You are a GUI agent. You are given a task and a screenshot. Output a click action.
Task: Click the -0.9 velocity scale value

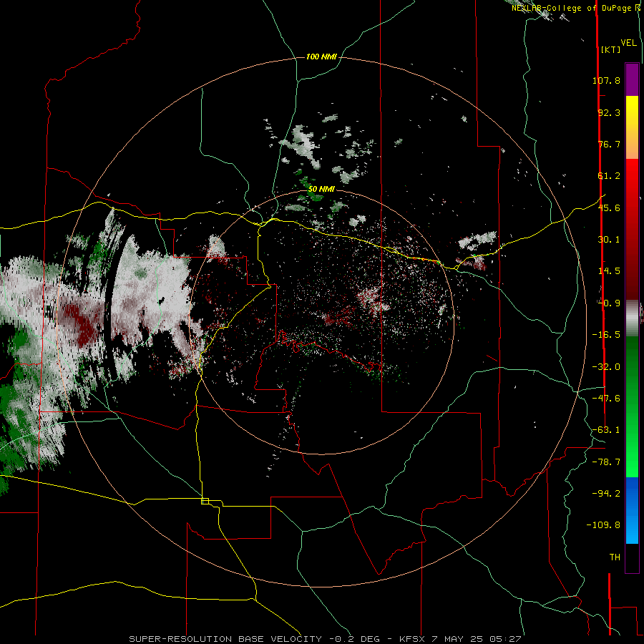point(609,303)
